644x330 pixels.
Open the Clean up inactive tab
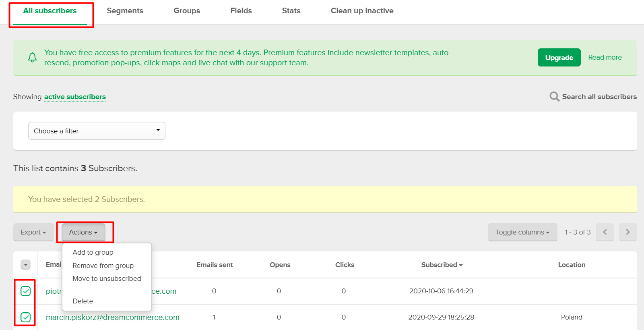362,11
